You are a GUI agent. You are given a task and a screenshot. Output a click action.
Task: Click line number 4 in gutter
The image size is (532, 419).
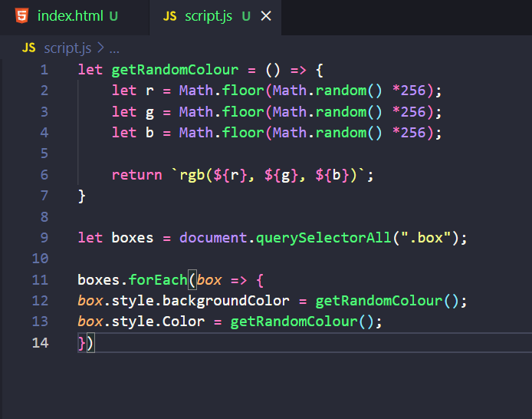44,133
